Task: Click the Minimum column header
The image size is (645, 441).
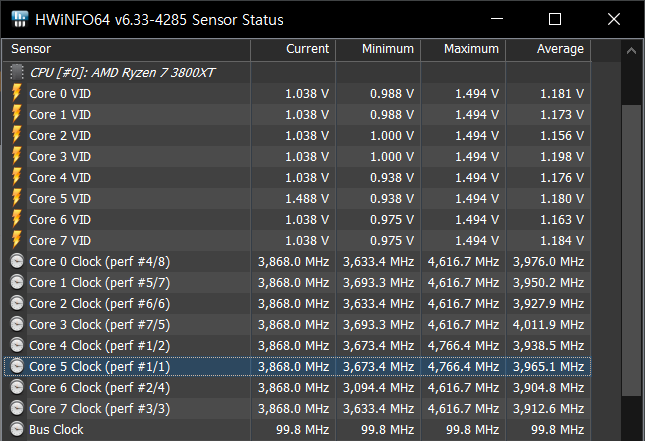Action: [x=378, y=50]
